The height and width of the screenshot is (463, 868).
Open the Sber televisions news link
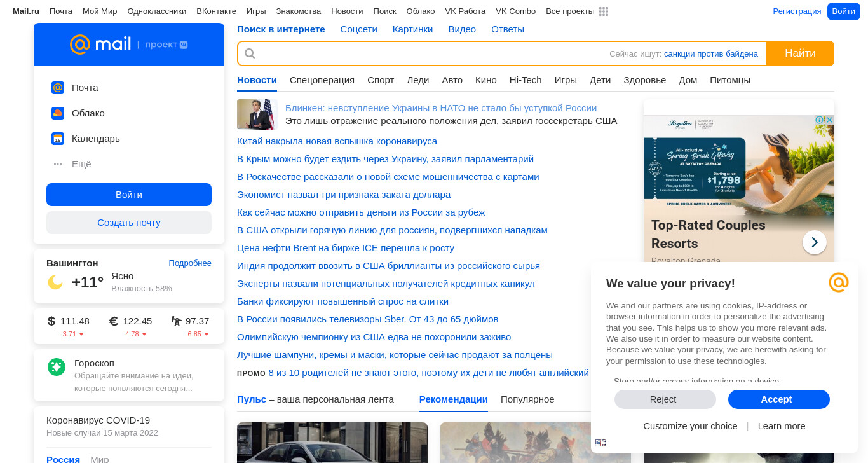tap(368, 319)
